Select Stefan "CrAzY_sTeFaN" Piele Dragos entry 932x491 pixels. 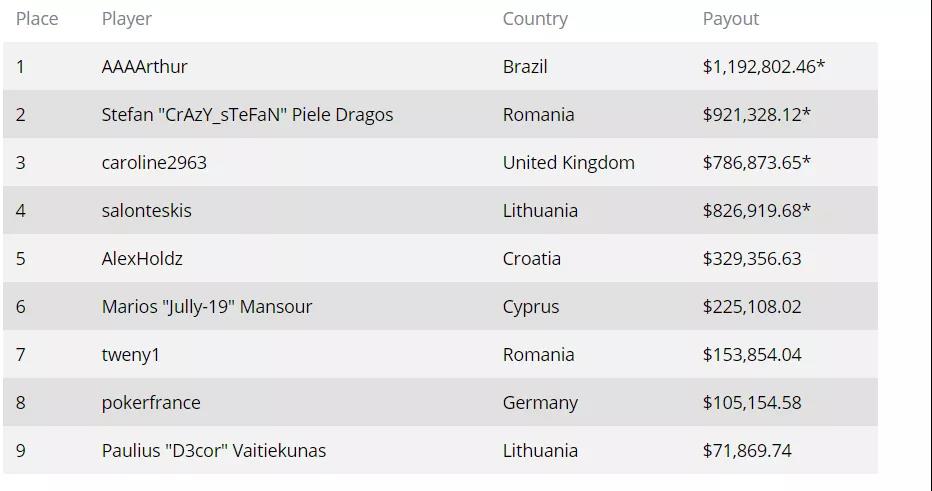click(247, 115)
